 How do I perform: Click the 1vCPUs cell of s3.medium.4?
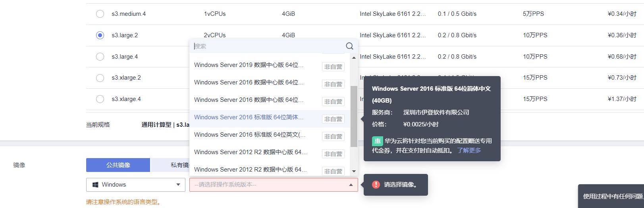(x=215, y=14)
